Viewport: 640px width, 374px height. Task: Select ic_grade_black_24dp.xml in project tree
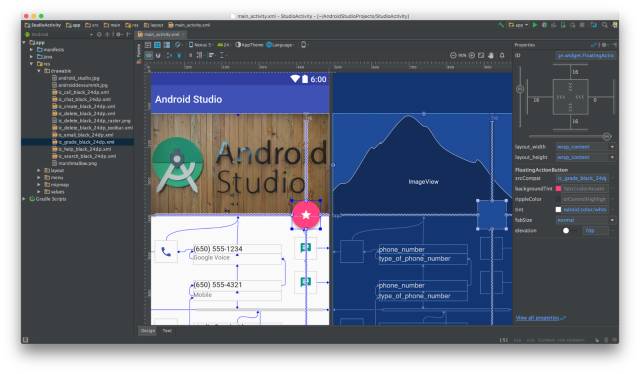pos(83,142)
